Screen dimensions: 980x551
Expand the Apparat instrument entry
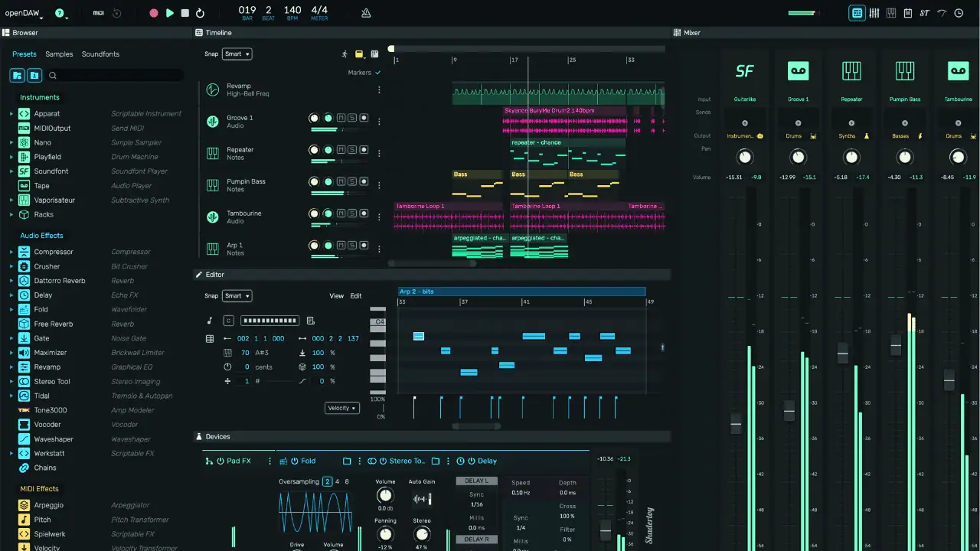point(11,114)
